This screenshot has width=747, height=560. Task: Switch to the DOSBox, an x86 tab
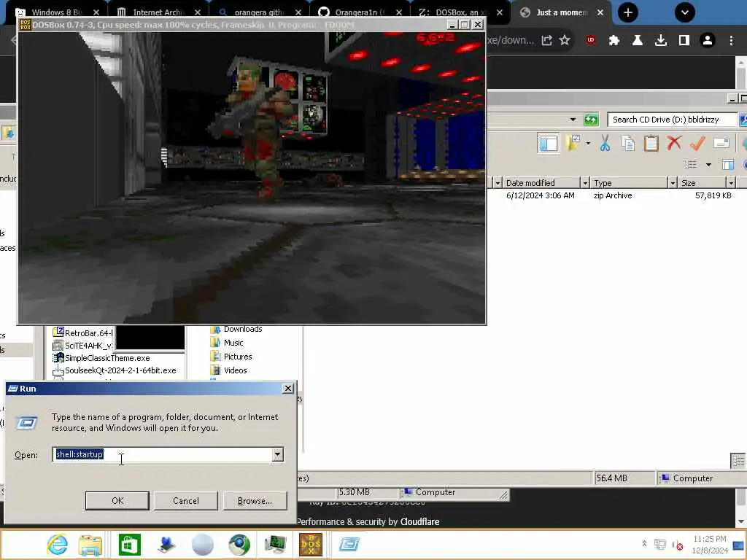point(460,12)
